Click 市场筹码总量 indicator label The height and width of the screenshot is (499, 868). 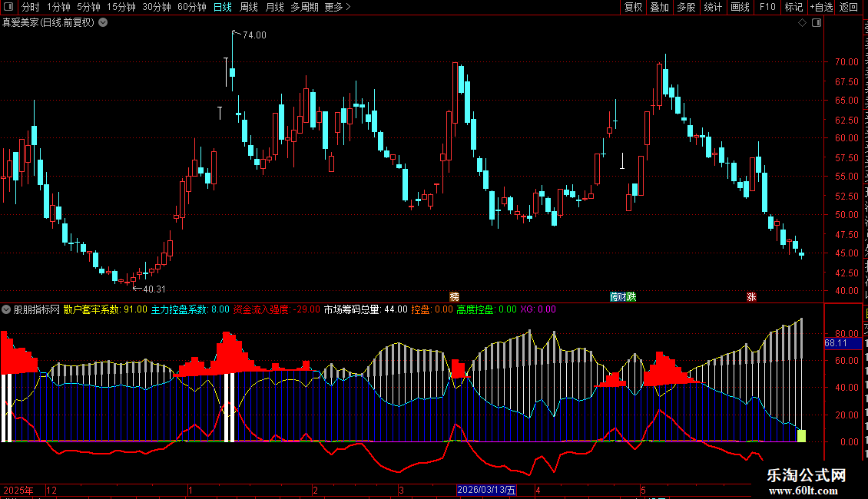pos(352,310)
